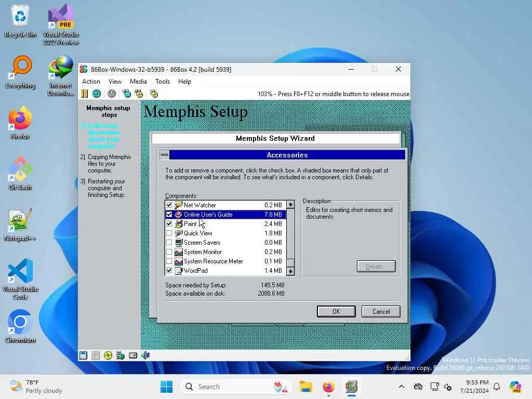The width and height of the screenshot is (532, 399).
Task: Open Chromium desktop shortcut
Action: (20, 326)
